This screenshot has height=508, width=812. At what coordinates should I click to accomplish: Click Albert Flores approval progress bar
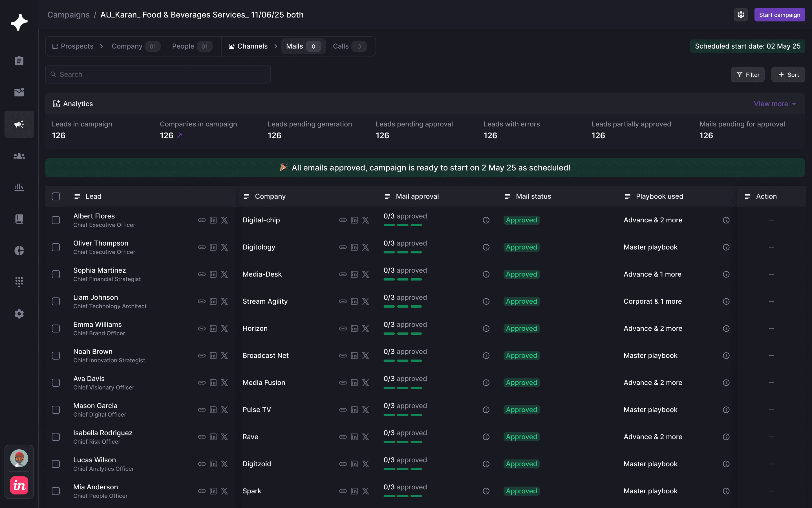[x=403, y=225]
